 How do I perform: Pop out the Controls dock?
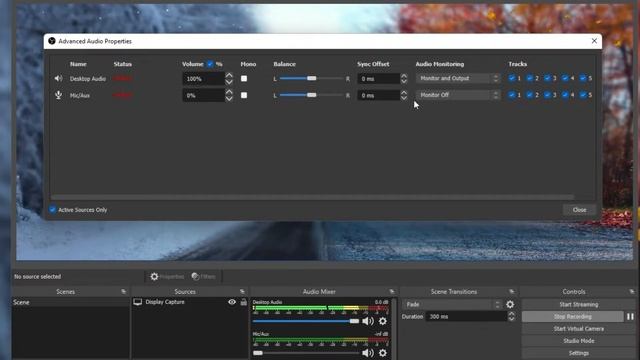[632, 291]
